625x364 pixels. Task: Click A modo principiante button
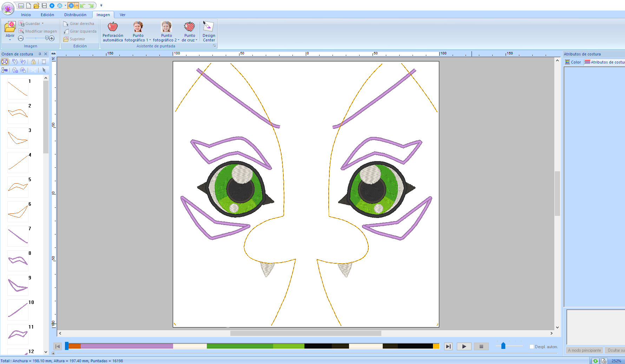pyautogui.click(x=584, y=350)
